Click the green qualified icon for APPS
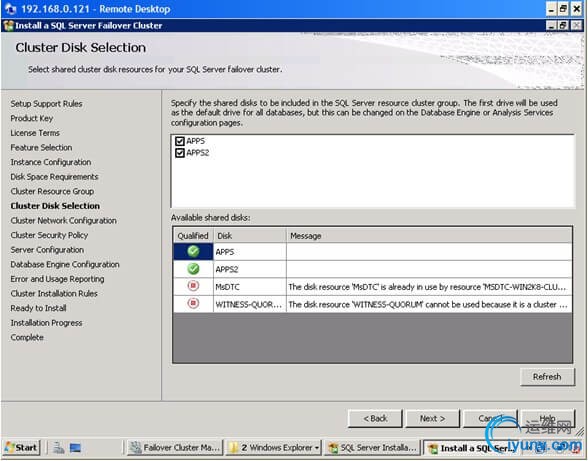Viewport: 588px width, 461px height. [193, 251]
